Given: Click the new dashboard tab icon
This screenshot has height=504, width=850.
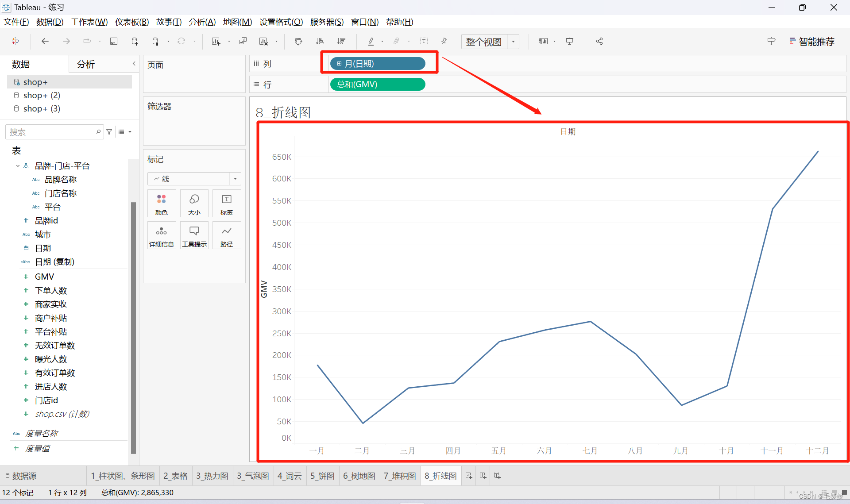Looking at the screenshot, I should [x=483, y=476].
